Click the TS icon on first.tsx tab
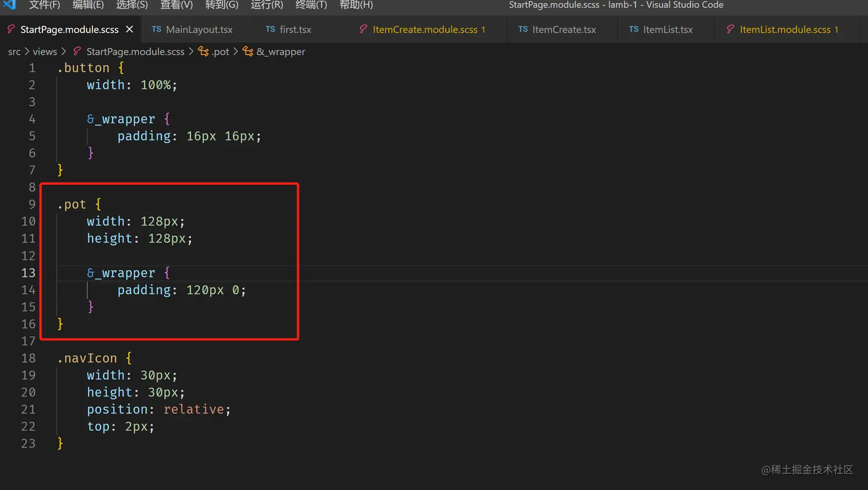868x490 pixels. [x=270, y=29]
